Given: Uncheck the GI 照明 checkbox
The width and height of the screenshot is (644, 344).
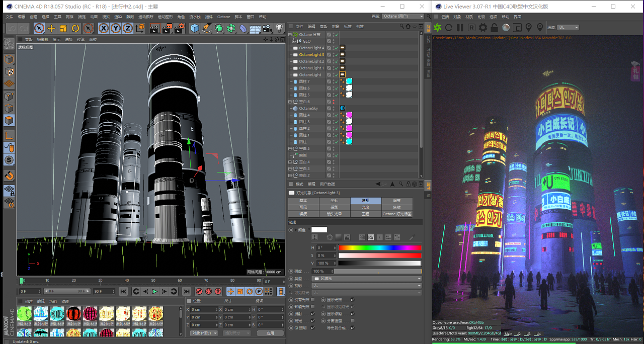Looking at the screenshot, I should [313, 327].
